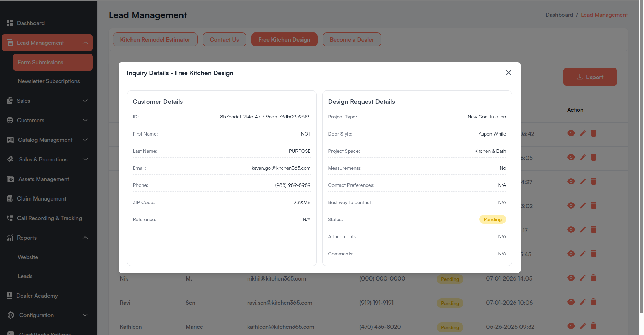Image resolution: width=644 pixels, height=335 pixels.
Task: Click the page vertical scrollbar
Action: pyautogui.click(x=641, y=156)
